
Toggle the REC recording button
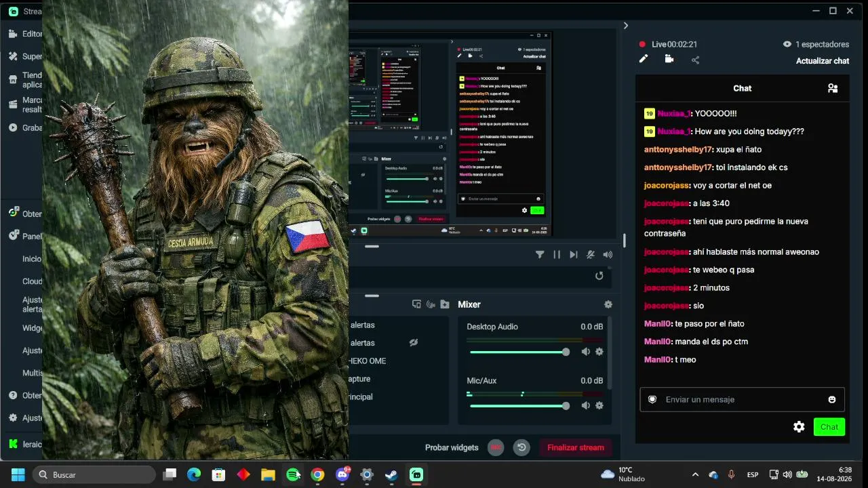coord(496,447)
